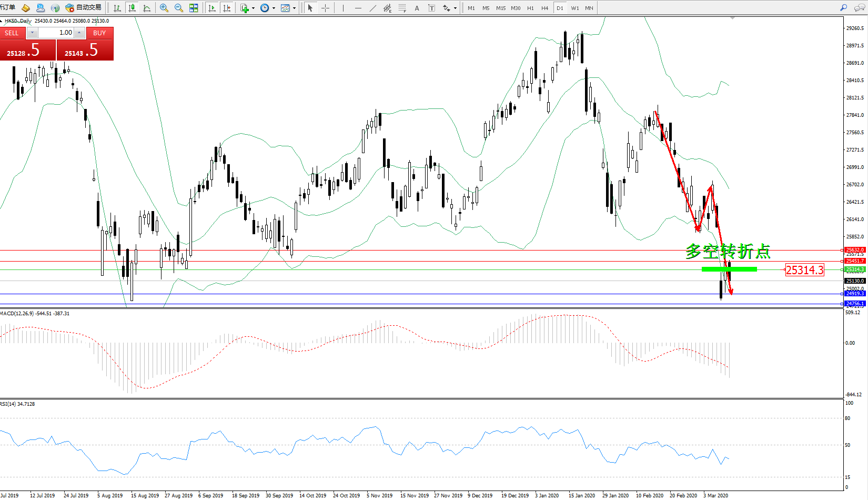Draw a trendline with diagonal line tool
This screenshot has height=500, width=868.
click(x=373, y=8)
